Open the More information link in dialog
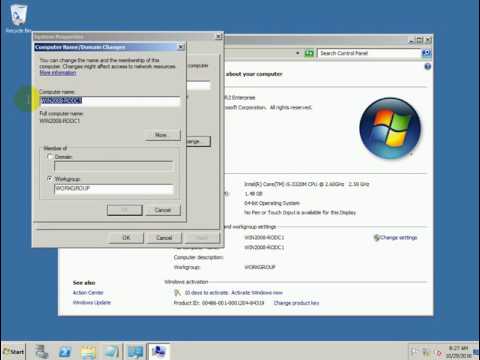Screen dimensions: 480x360 [58, 73]
